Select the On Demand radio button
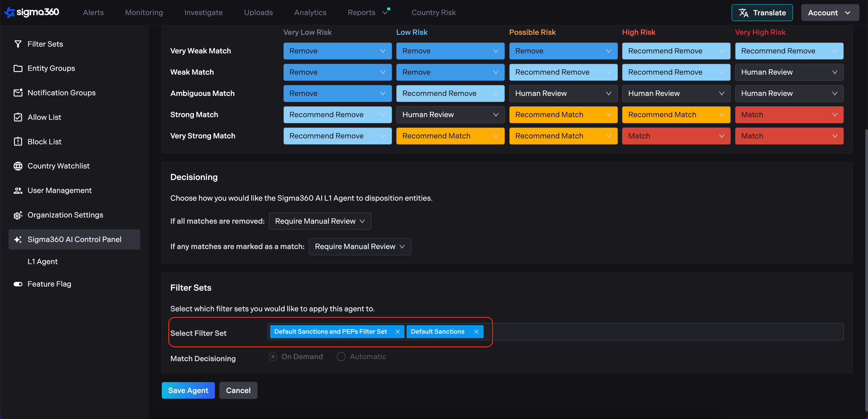 (273, 356)
